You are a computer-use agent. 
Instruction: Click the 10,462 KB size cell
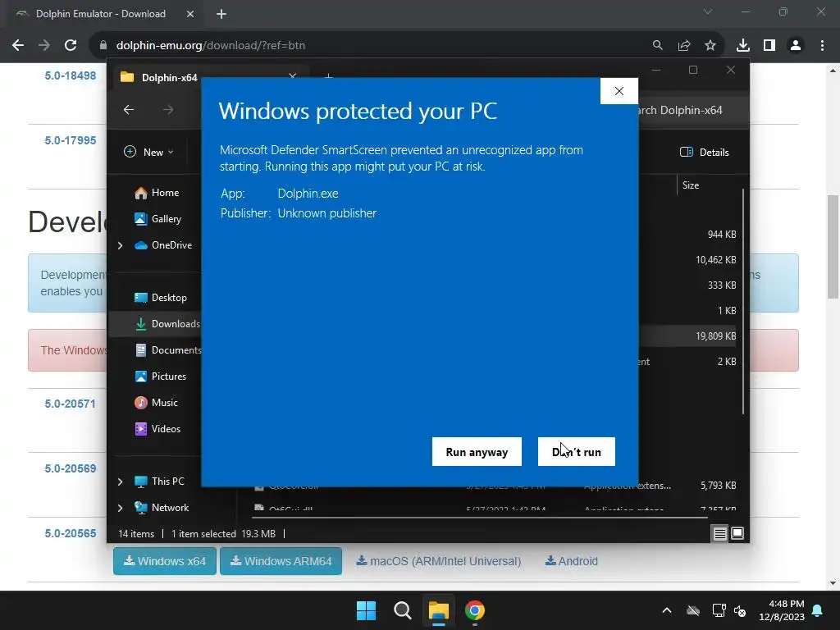coord(715,260)
